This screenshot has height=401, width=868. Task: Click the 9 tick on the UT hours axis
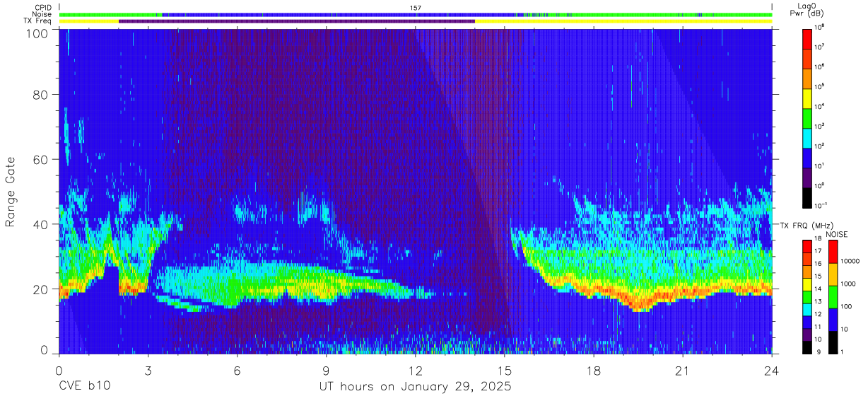tap(327, 371)
